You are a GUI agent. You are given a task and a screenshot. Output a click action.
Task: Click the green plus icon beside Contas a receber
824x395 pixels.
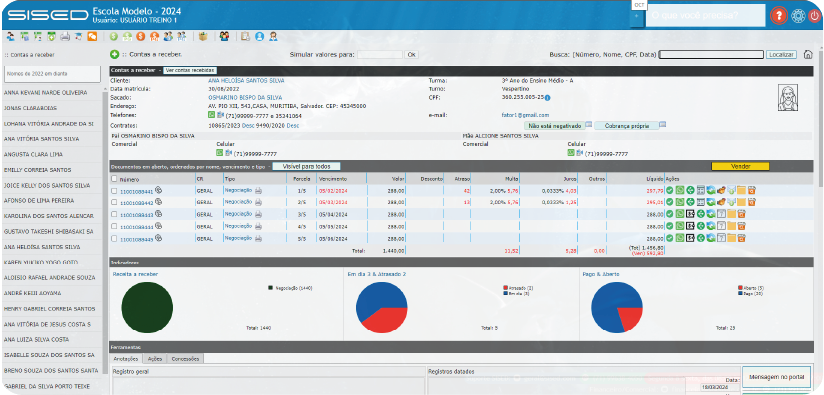pos(115,54)
